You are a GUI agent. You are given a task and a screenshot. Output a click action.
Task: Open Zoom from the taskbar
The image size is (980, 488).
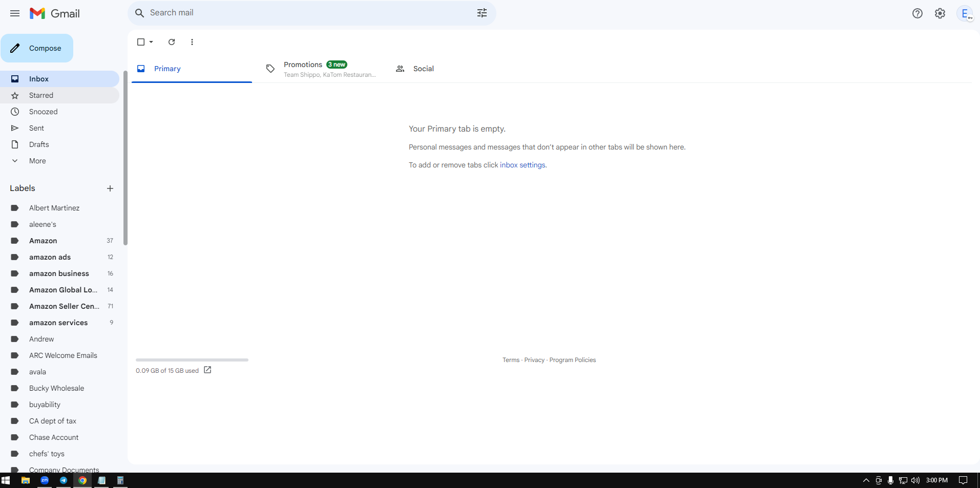tap(45, 480)
